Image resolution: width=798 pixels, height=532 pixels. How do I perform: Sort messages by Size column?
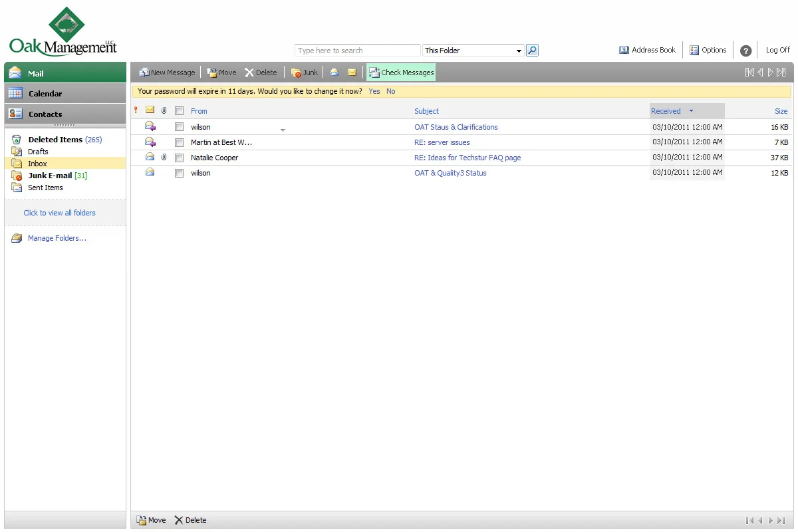point(781,111)
